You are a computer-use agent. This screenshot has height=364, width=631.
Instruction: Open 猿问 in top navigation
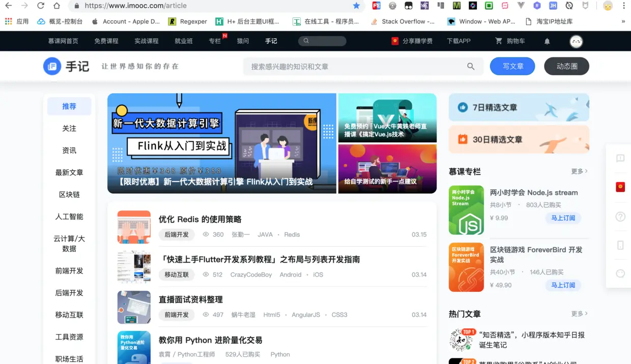pyautogui.click(x=243, y=41)
